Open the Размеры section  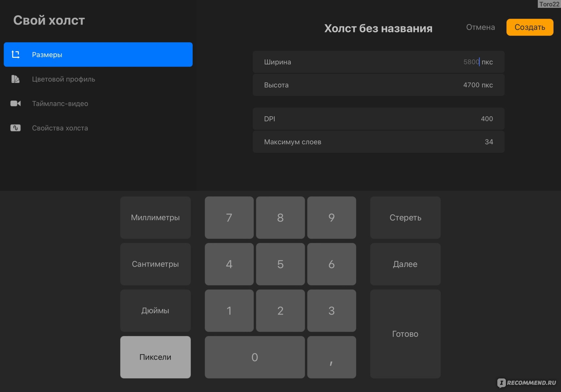click(98, 55)
